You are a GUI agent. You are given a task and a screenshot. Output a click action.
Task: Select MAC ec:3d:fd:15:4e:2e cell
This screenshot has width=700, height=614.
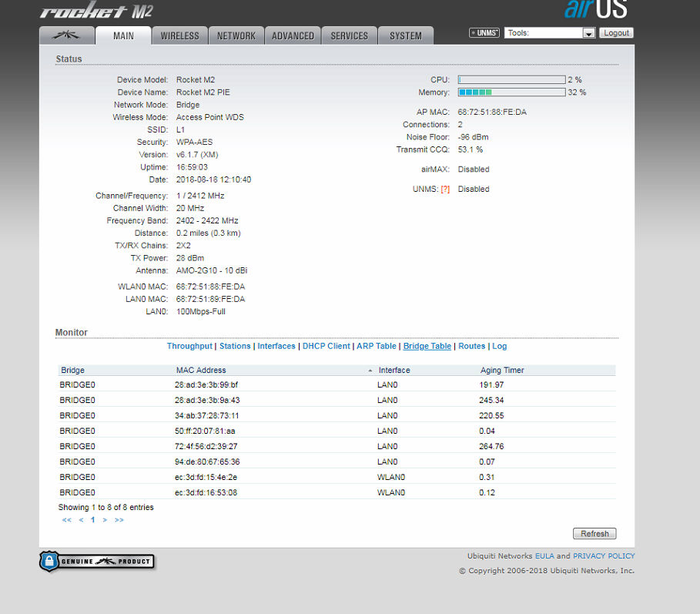tap(206, 478)
